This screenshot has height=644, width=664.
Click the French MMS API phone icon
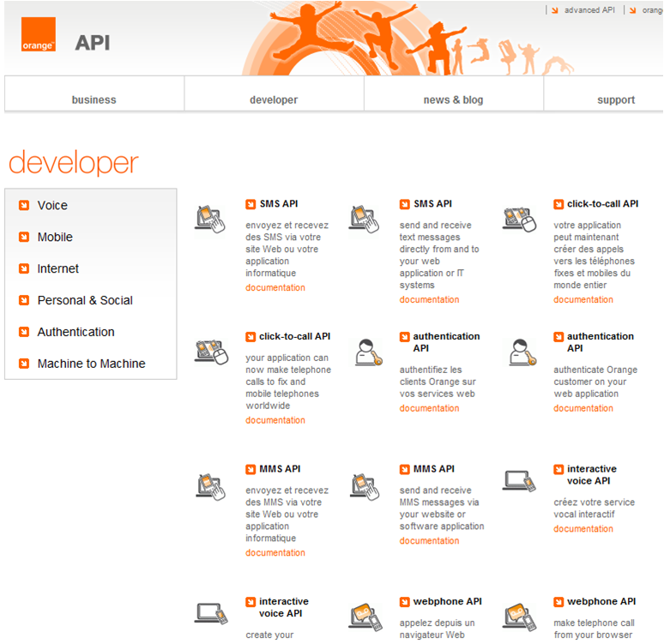(210, 487)
